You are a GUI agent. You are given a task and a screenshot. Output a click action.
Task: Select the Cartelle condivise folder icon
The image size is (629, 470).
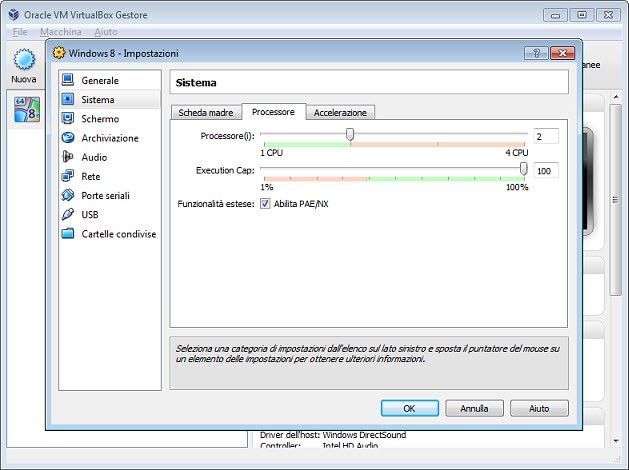[x=68, y=233]
